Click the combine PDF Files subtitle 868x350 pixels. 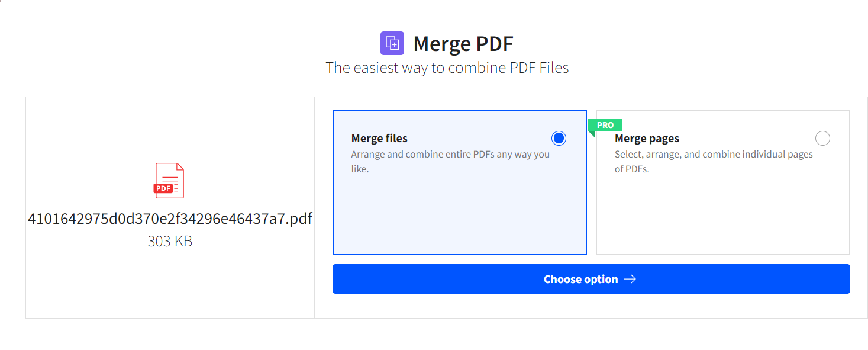click(x=447, y=68)
